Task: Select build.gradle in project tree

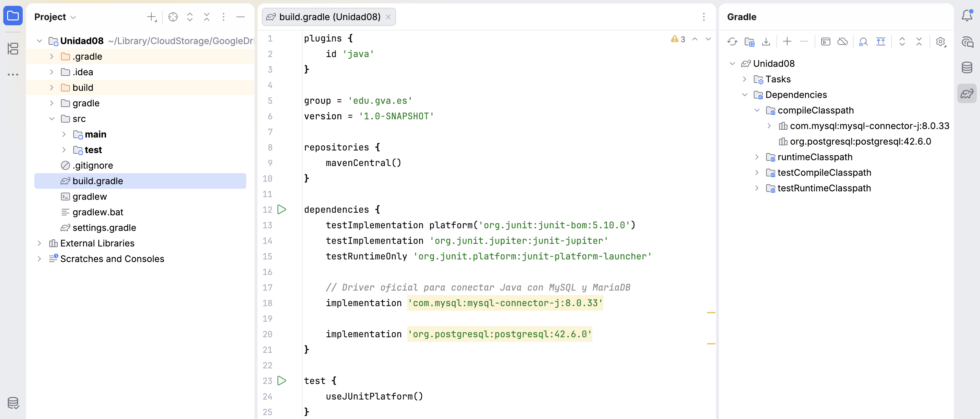Action: click(140, 181)
